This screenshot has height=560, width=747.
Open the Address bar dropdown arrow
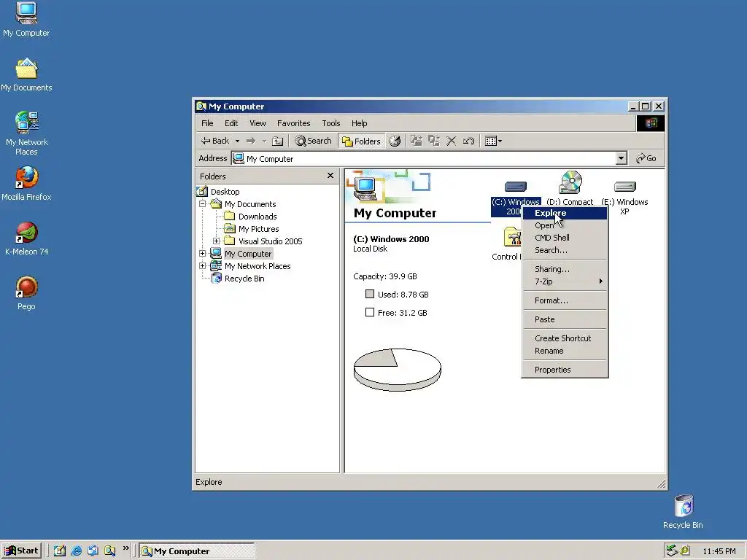click(621, 158)
